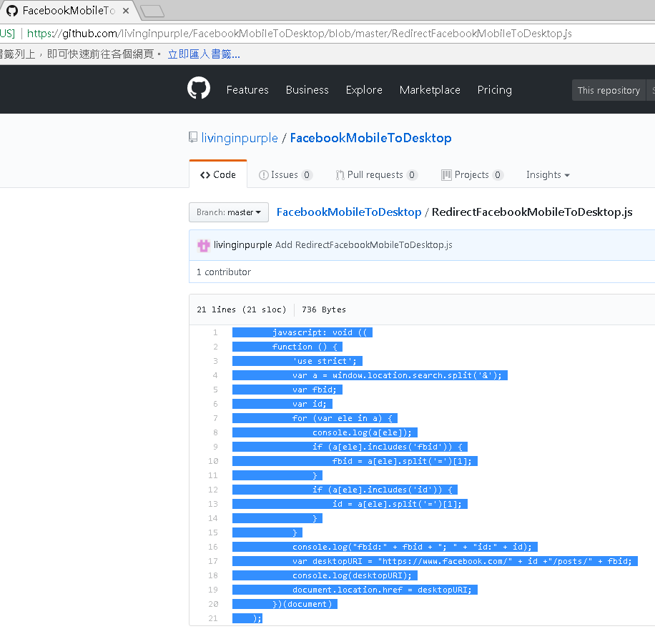Click the "var desktopURI" code line

click(x=462, y=561)
